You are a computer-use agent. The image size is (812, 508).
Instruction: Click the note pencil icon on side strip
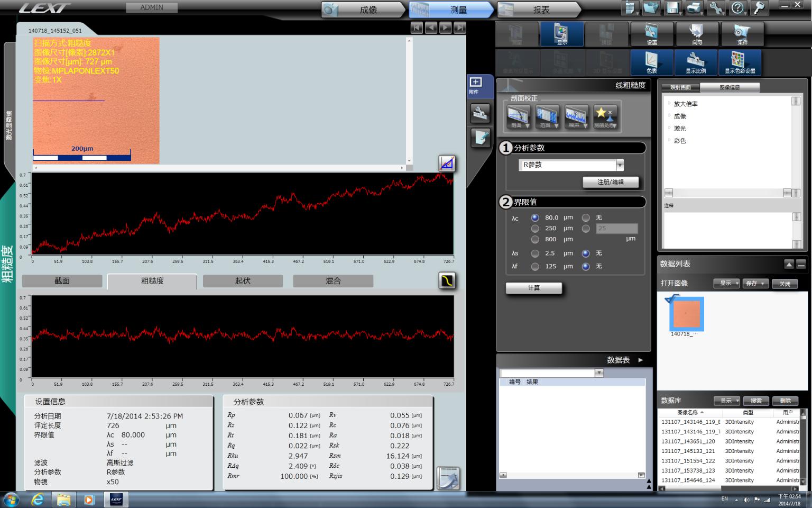480,138
